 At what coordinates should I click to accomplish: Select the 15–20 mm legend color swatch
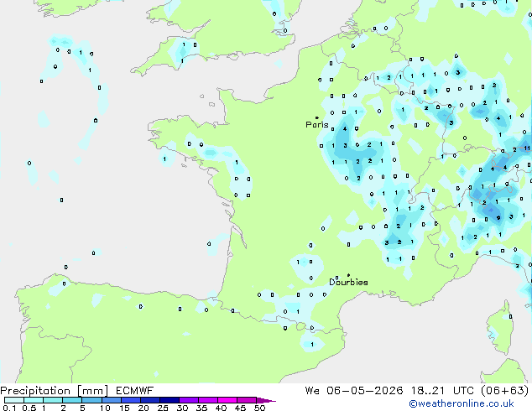coord(130,400)
